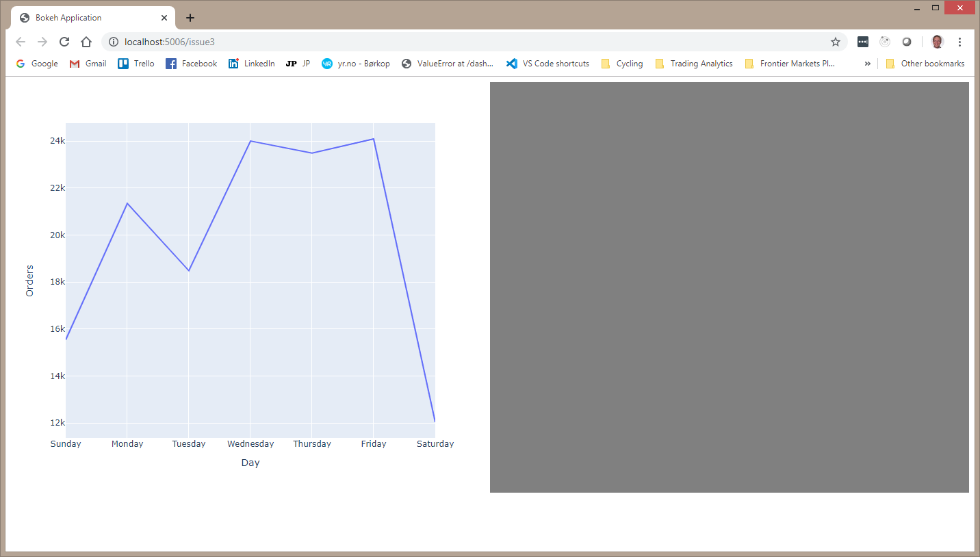Screen dimensions: 980x557
Task: Click the Wednesday peak on the Orders line
Action: 250,141
